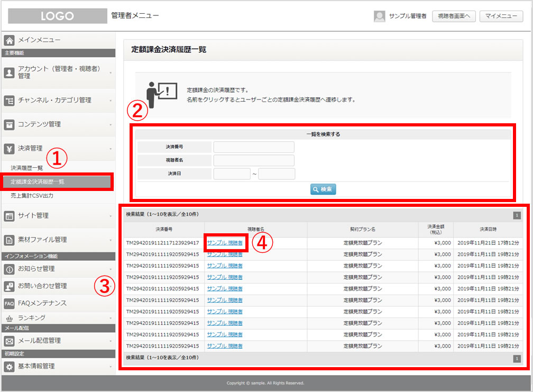Screen dimensions: 533x392
Task: Open 決済履歴一覧 submenu item
Action: pos(27,168)
